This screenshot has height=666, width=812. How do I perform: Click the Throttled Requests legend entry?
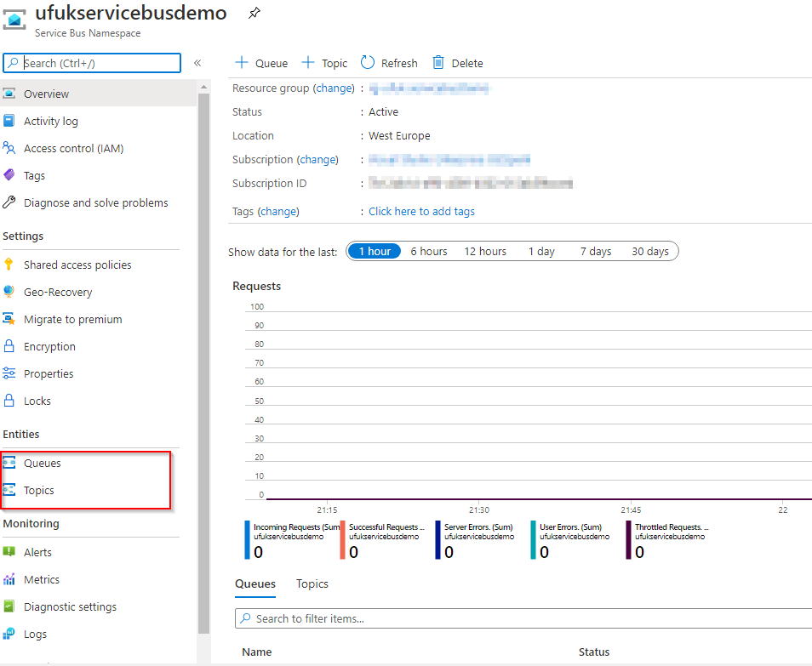[667, 540]
